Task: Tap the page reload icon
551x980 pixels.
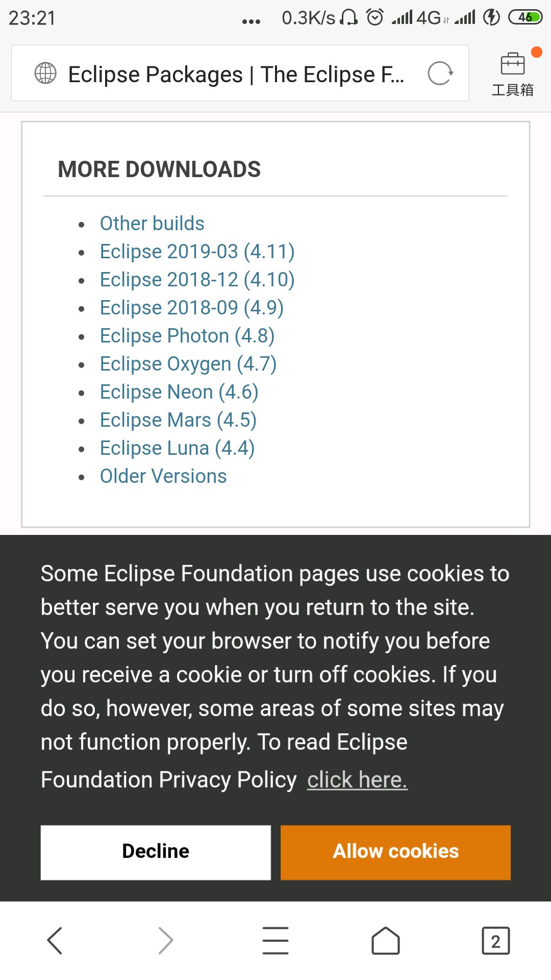Action: pos(440,73)
